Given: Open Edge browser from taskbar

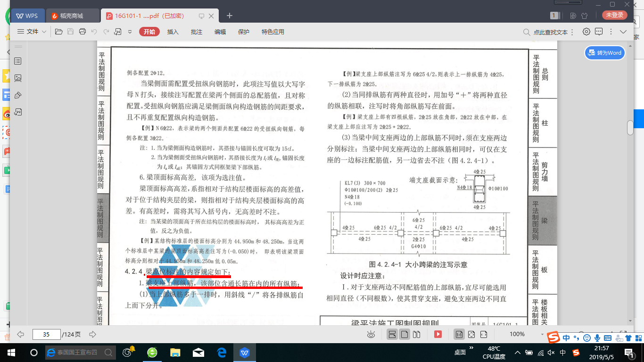Looking at the screenshot, I should (222, 352).
